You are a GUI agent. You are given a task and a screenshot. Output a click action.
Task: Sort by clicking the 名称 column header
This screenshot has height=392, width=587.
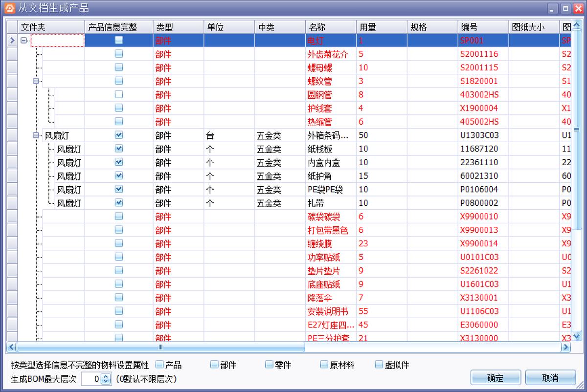click(x=331, y=26)
